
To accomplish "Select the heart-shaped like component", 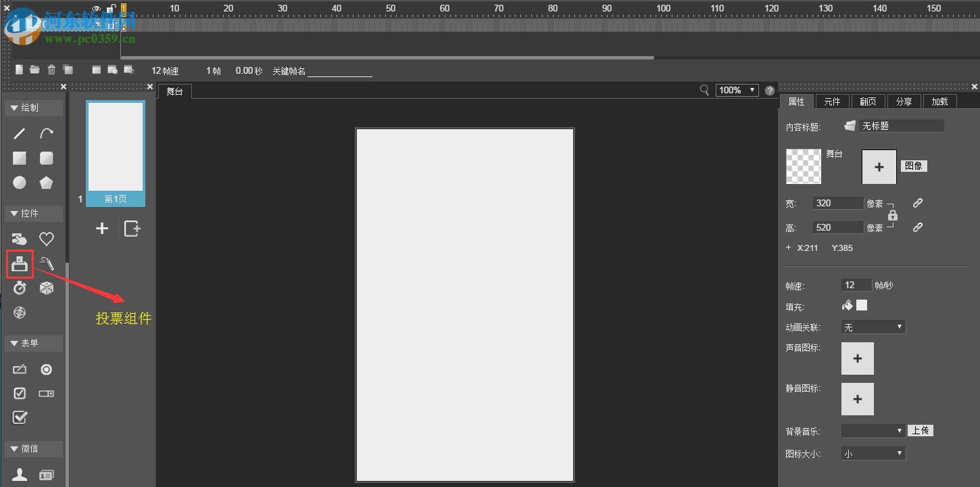I will pos(45,239).
